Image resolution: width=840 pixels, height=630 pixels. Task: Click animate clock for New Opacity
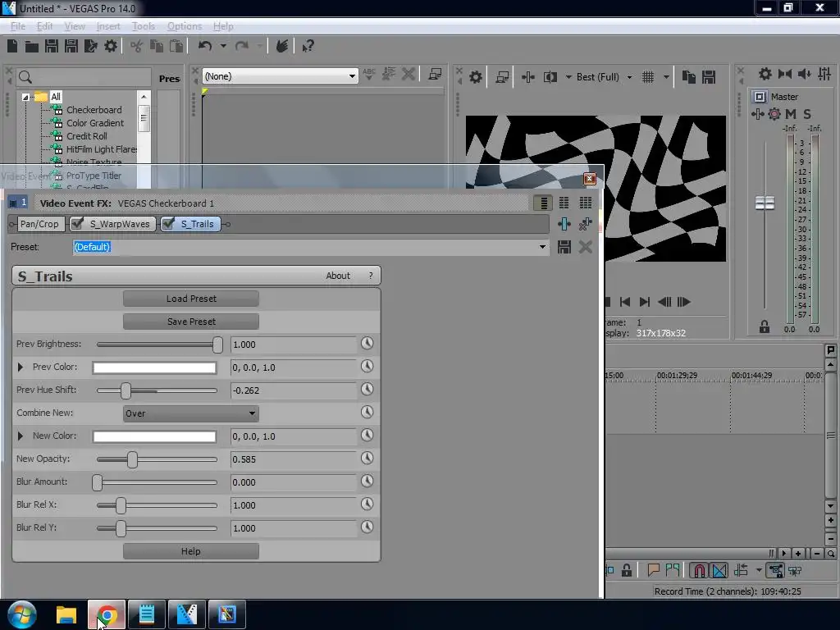tap(367, 458)
